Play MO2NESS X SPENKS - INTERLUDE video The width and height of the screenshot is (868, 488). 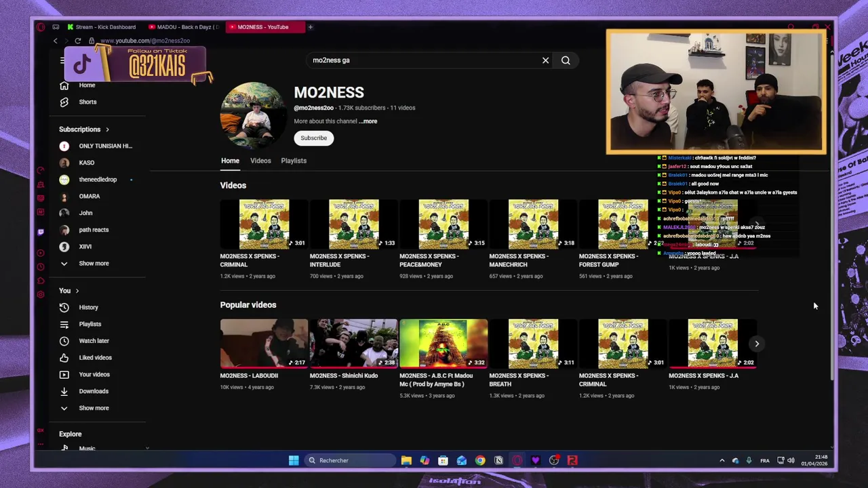tap(353, 224)
